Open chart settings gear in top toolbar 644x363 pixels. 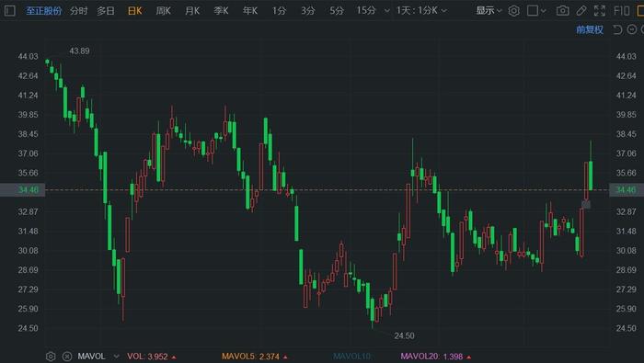[513, 11]
